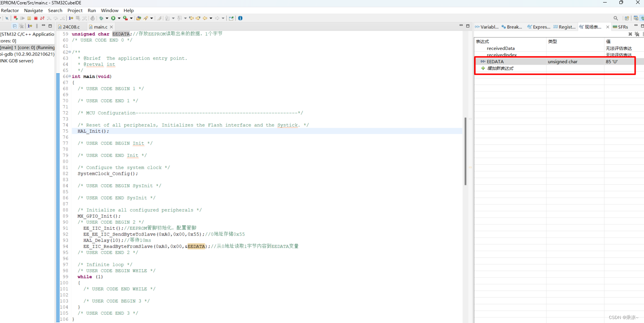Click the Back navigation arrow
Image resolution: width=644 pixels, height=323 pixels.
point(205,18)
